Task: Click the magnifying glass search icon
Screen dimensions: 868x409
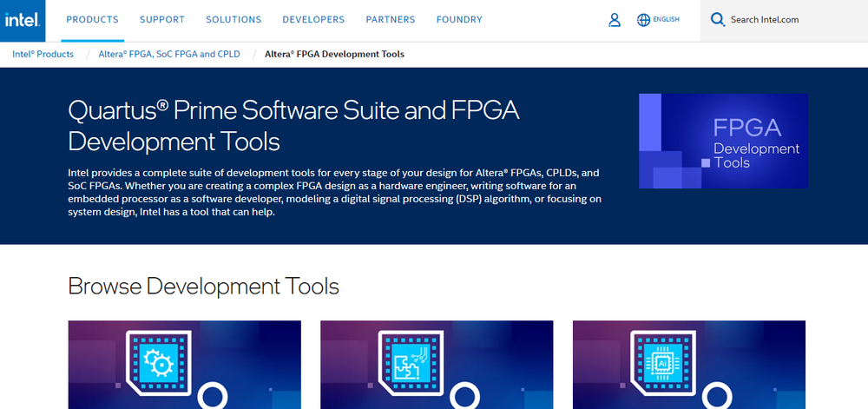Action: point(718,21)
